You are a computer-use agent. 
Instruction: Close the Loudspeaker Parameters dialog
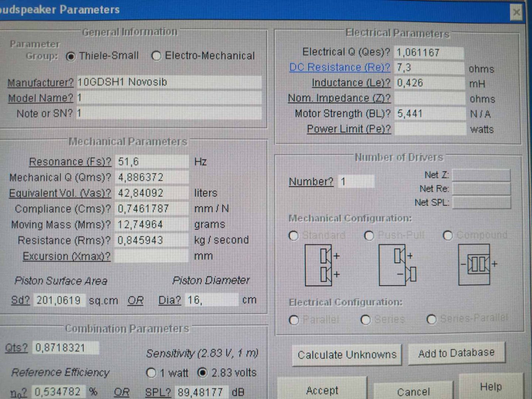coord(516,13)
